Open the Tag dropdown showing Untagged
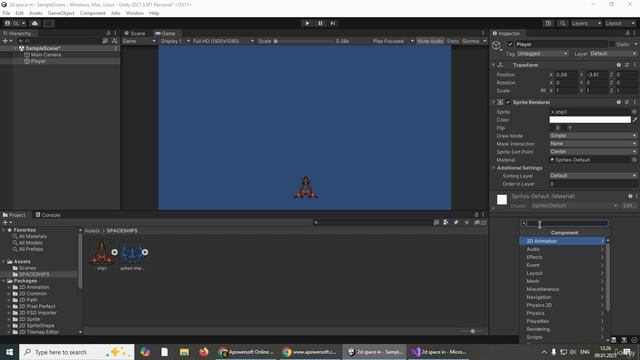The width and height of the screenshot is (640, 360). point(542,53)
